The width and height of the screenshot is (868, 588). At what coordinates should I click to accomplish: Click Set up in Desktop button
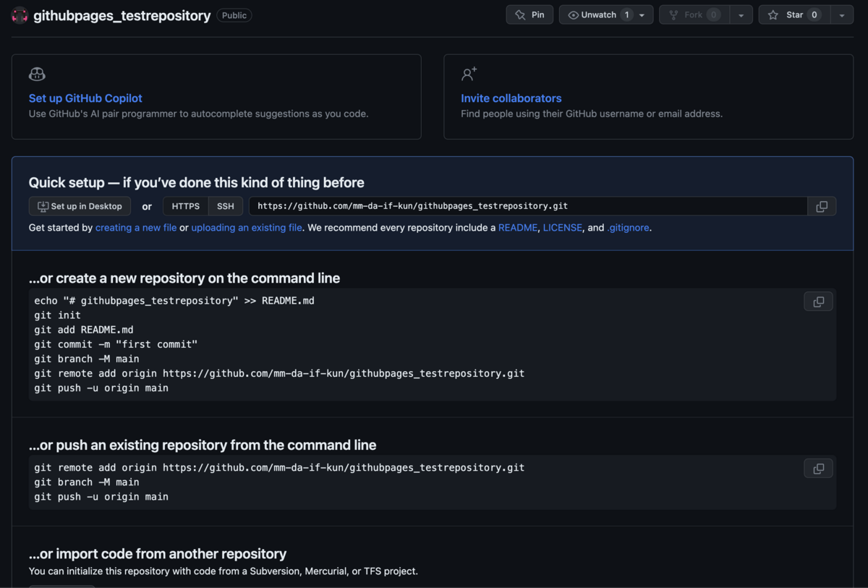(80, 207)
